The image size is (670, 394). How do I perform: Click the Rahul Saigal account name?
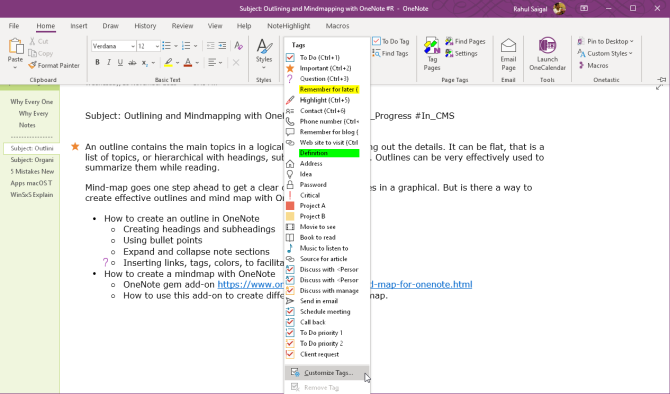[530, 9]
